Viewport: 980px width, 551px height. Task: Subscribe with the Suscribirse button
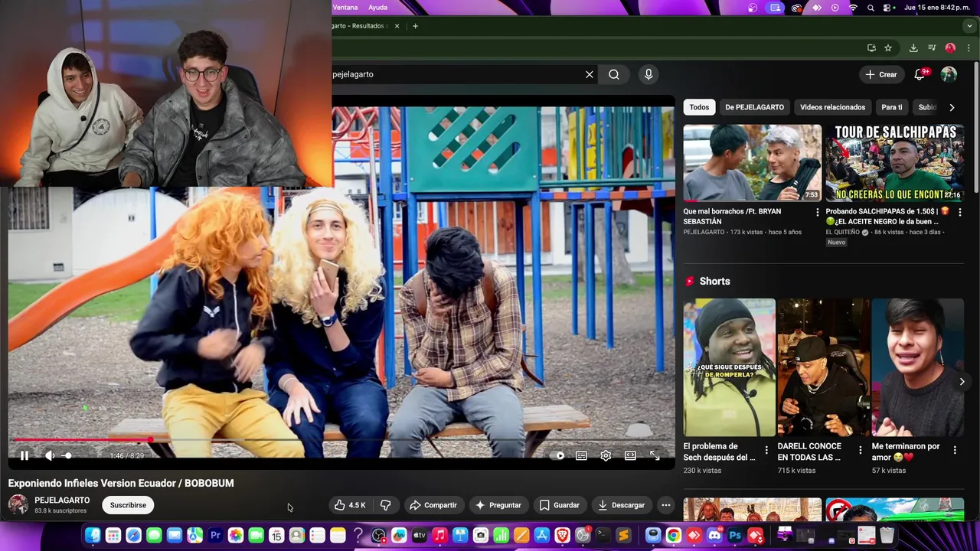tap(128, 505)
